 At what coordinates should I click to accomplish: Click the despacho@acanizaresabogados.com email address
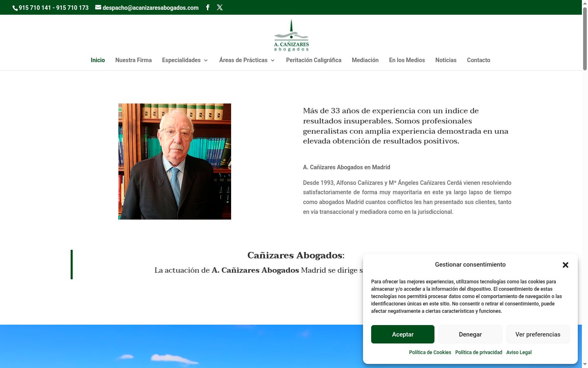[150, 8]
